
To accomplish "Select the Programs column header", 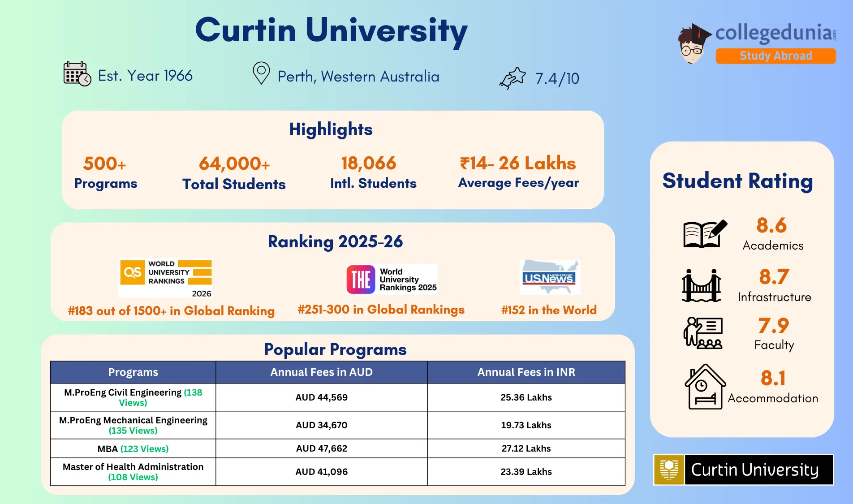I will pyautogui.click(x=133, y=372).
